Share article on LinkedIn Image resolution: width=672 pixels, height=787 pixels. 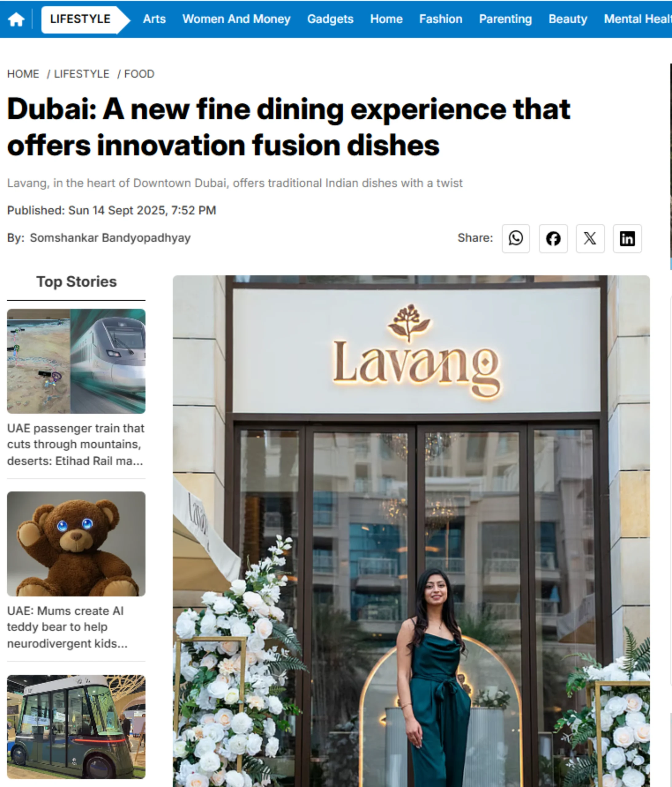pyautogui.click(x=627, y=238)
